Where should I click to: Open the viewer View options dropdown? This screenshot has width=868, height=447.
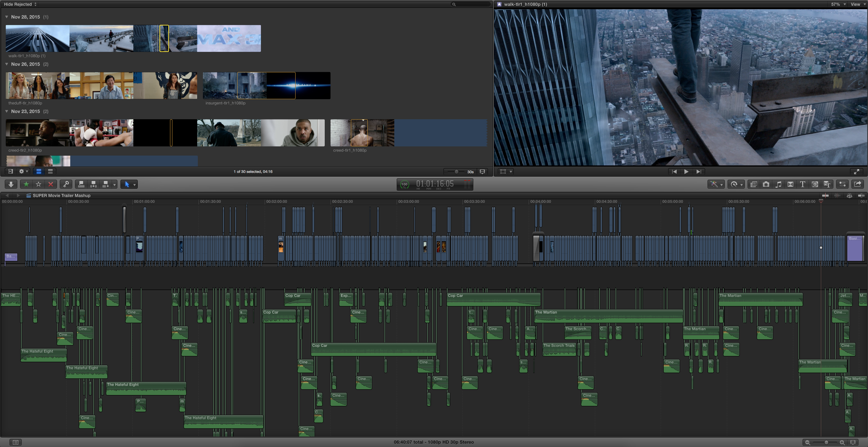click(x=857, y=4)
